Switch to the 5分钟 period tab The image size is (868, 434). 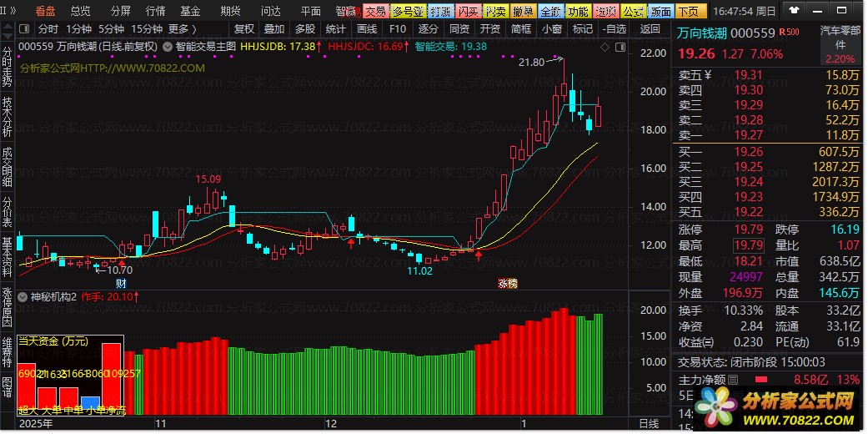point(111,28)
